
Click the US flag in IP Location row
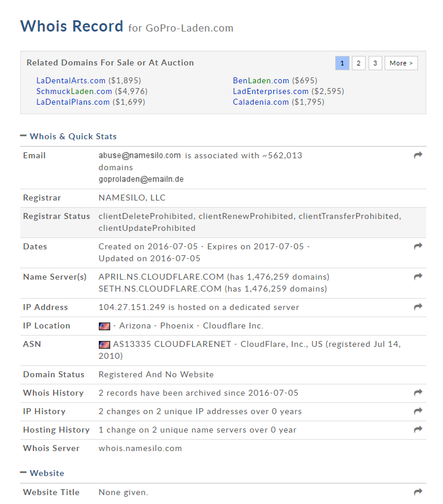tap(104, 326)
